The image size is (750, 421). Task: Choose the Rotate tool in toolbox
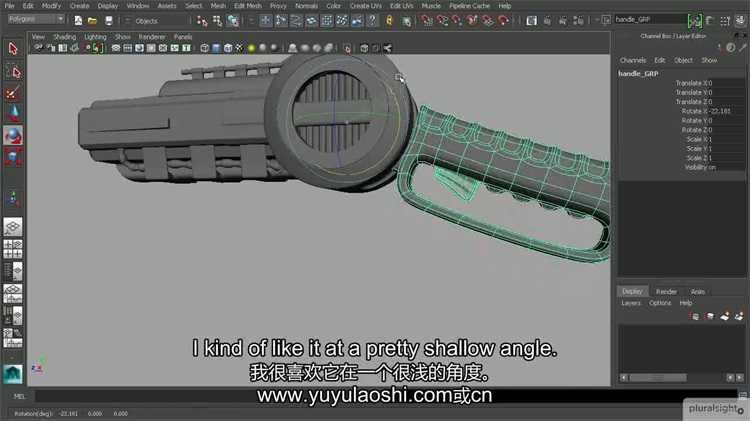14,136
